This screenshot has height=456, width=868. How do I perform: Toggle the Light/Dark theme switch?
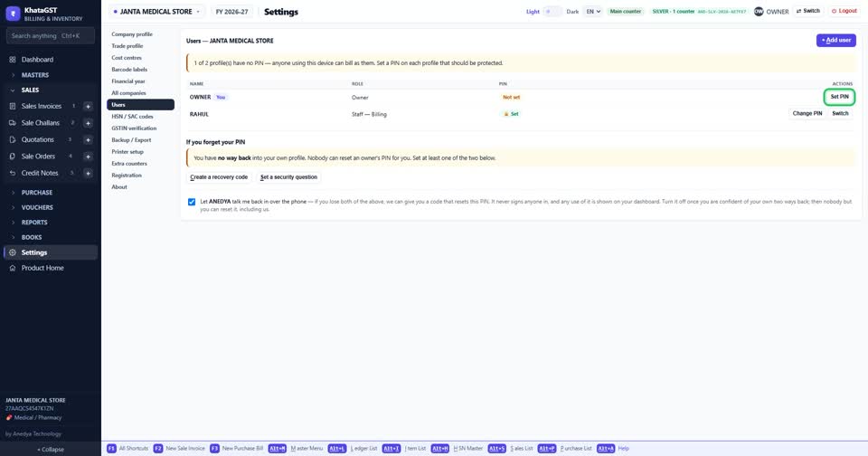coord(552,11)
